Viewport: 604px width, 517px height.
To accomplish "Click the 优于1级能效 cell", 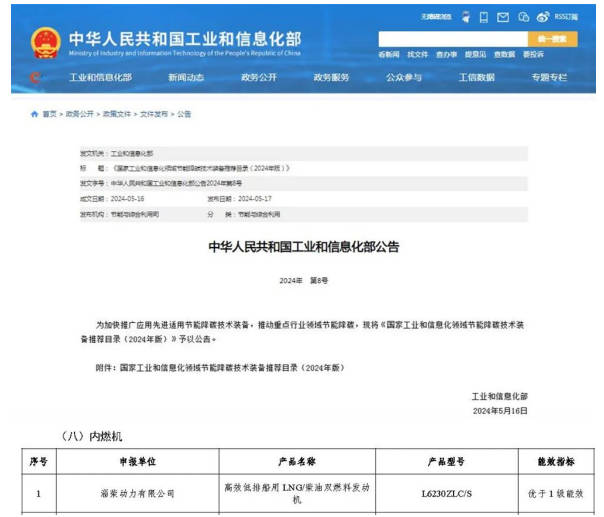I will pos(556,494).
